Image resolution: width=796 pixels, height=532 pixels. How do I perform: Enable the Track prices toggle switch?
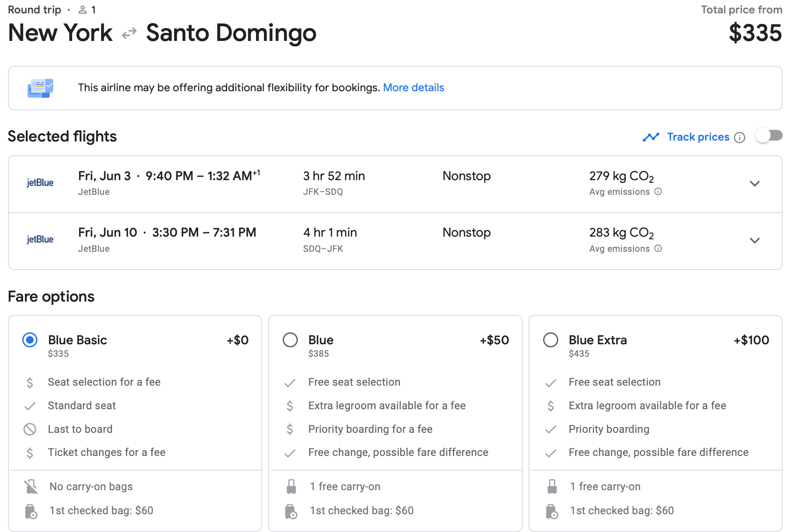769,136
